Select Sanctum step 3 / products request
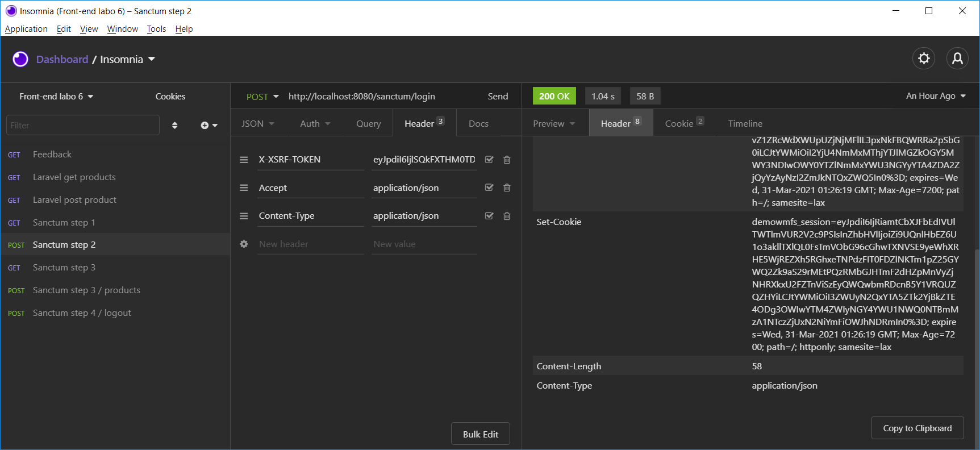Image resolution: width=980 pixels, height=450 pixels. [115, 290]
